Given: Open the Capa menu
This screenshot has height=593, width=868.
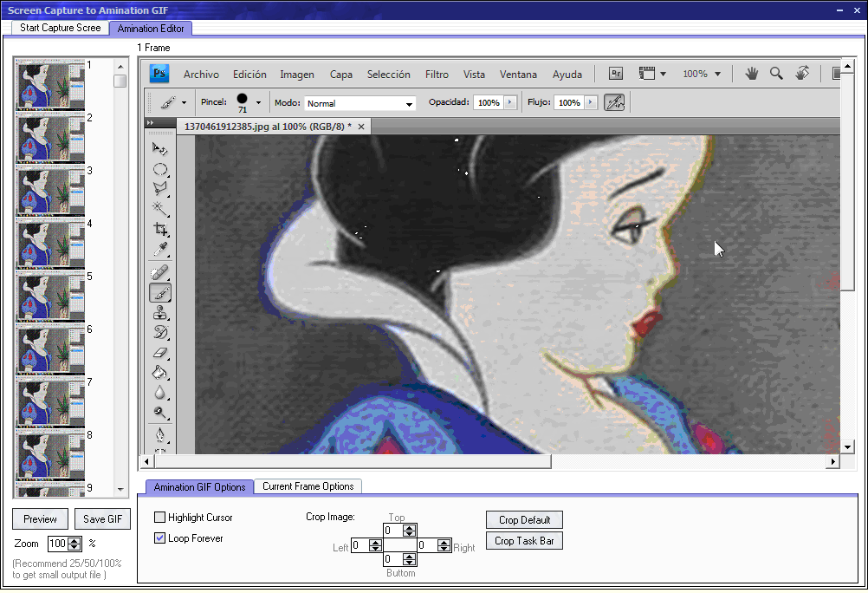Looking at the screenshot, I should pos(341,75).
